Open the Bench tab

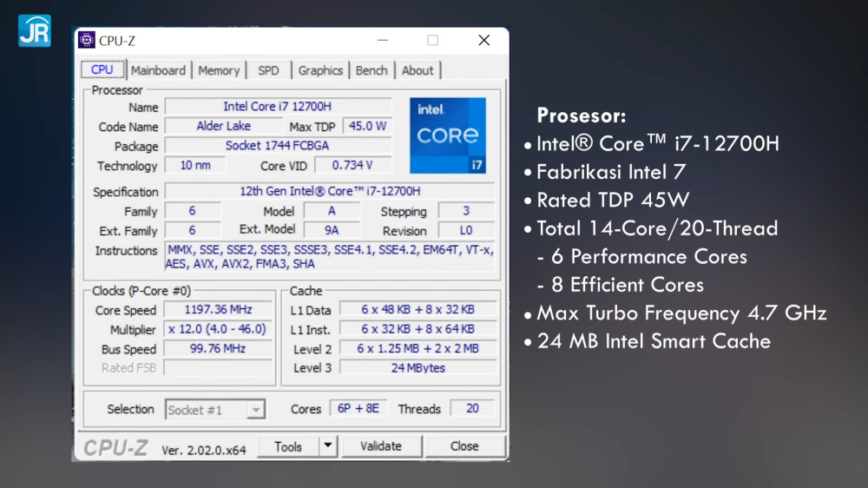point(372,70)
